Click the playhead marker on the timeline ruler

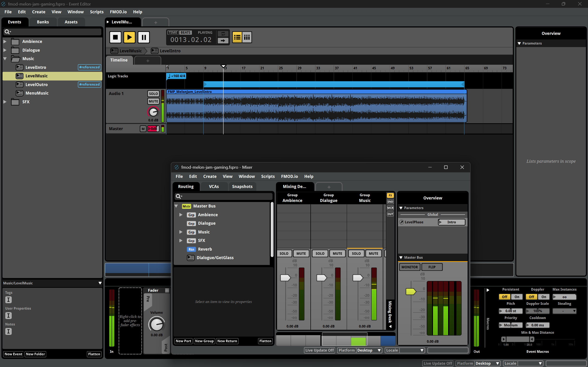click(223, 66)
